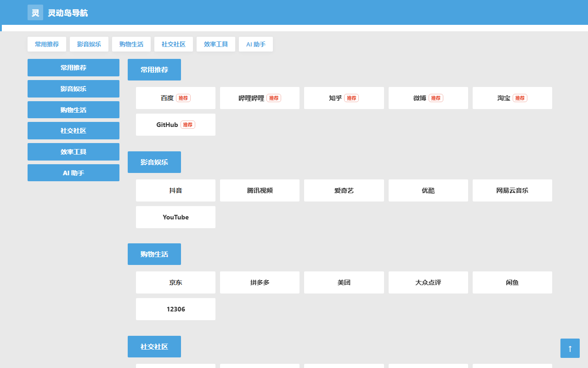Open the 百度 site card
The width and height of the screenshot is (588, 368).
(x=175, y=98)
